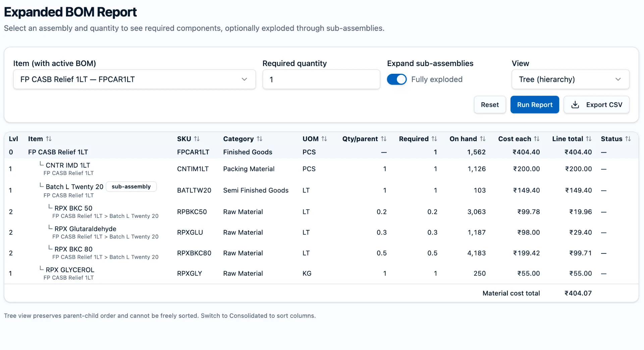Click Status column sort icon
The width and height of the screenshot is (644, 350).
tap(628, 139)
